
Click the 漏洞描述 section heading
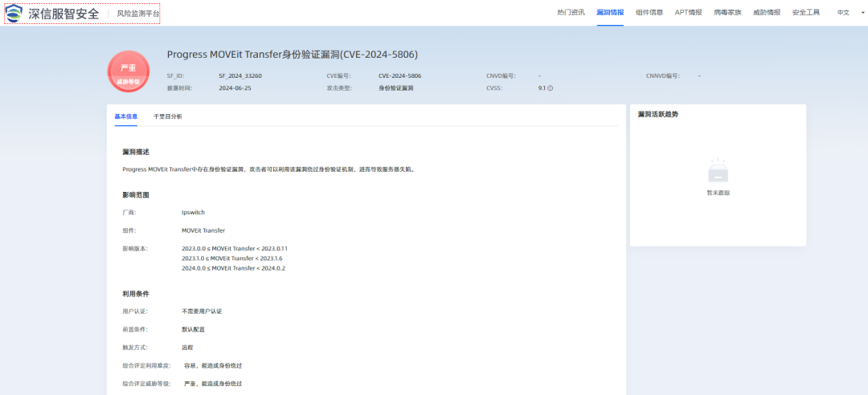(136, 152)
